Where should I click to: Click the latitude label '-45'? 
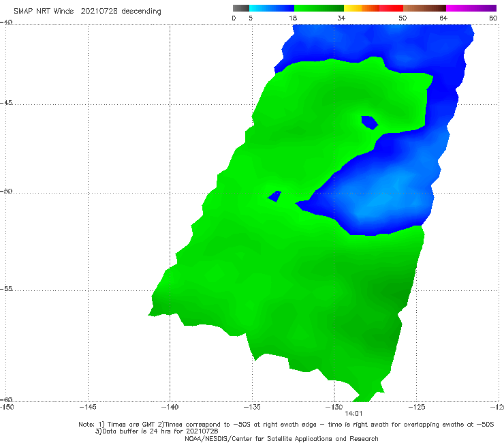pos(6,103)
